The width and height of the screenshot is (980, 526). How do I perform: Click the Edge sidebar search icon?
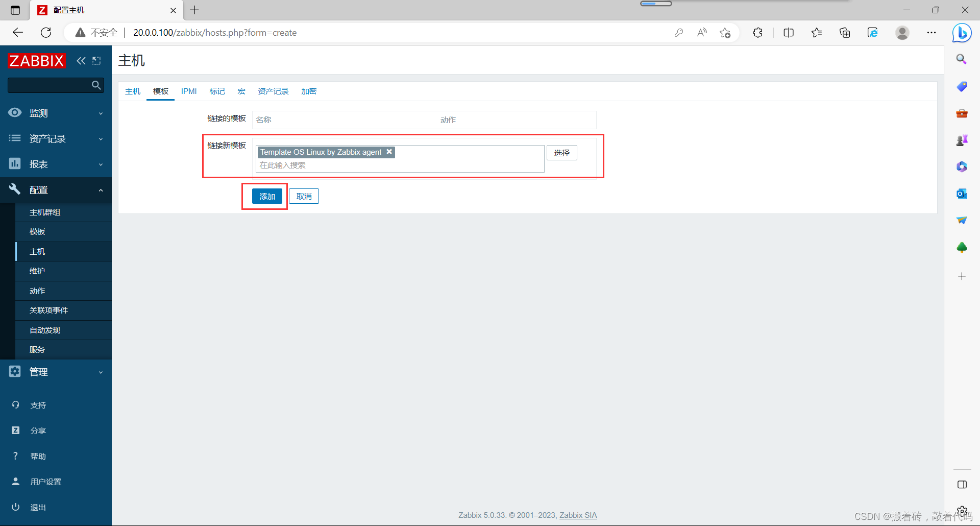tap(962, 59)
